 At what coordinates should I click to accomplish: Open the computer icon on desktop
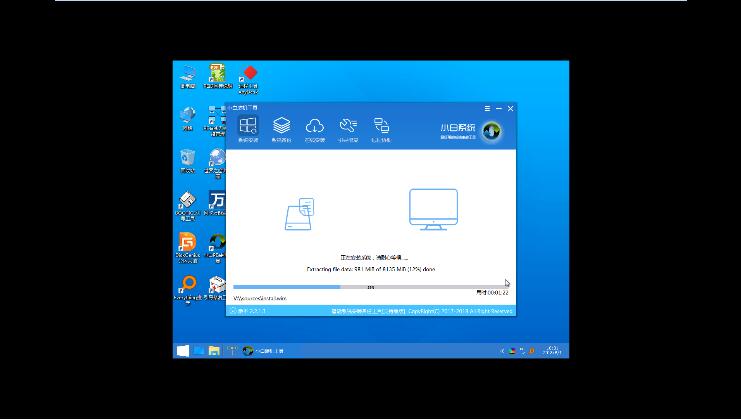[186, 74]
